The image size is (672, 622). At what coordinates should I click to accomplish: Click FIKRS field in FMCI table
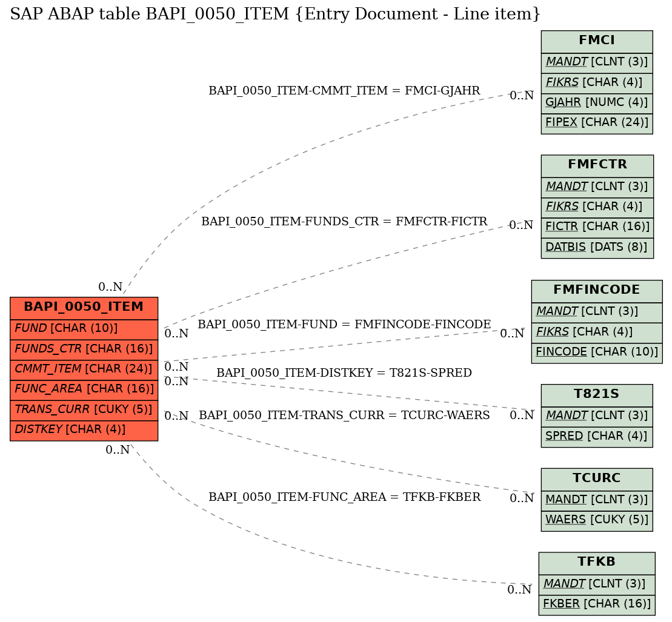coord(597,83)
